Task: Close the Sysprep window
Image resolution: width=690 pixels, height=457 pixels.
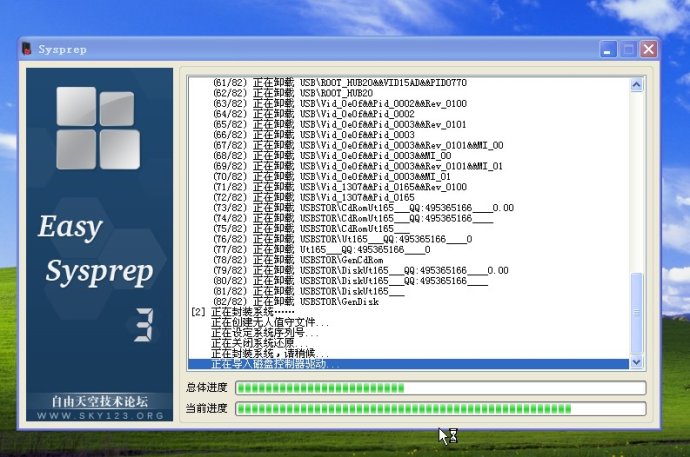Action: point(648,49)
